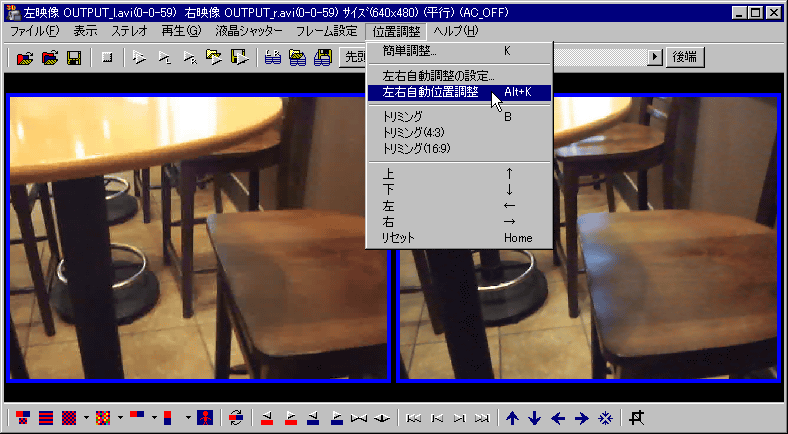The height and width of the screenshot is (434, 788).
Task: Click the double-arrow play stereo movie icon
Action: [x=139, y=57]
